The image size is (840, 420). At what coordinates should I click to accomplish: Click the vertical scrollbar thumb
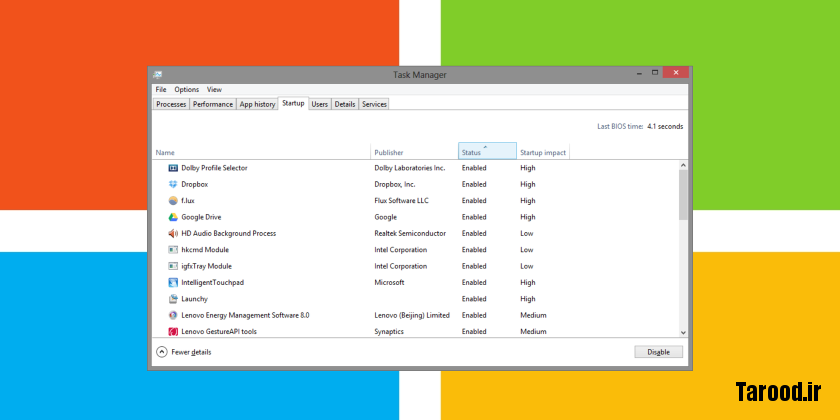click(x=683, y=195)
